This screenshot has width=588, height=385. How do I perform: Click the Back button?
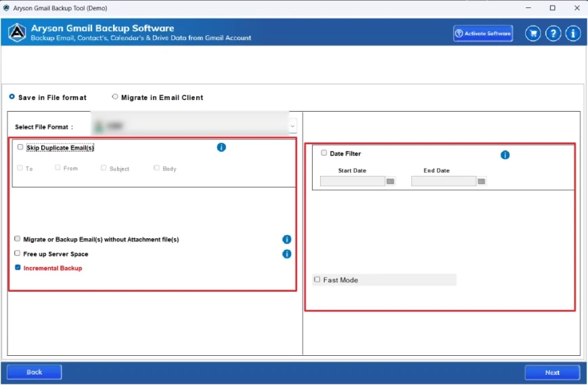pos(34,372)
